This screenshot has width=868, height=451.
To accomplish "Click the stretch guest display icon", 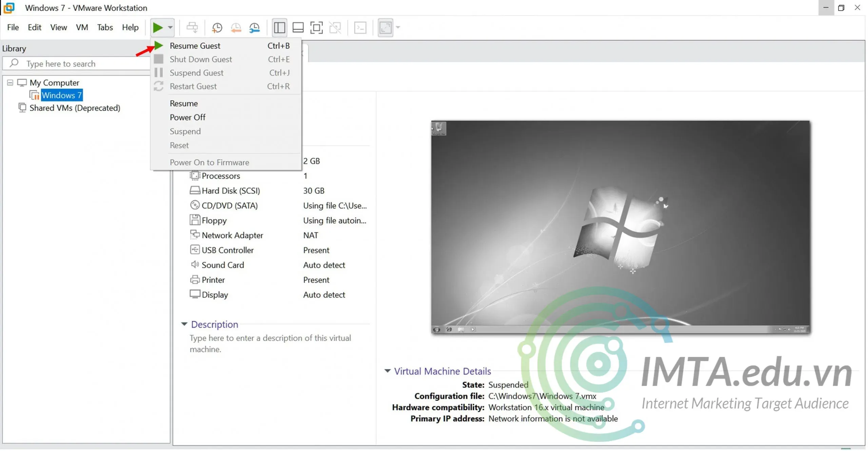I will tap(386, 27).
